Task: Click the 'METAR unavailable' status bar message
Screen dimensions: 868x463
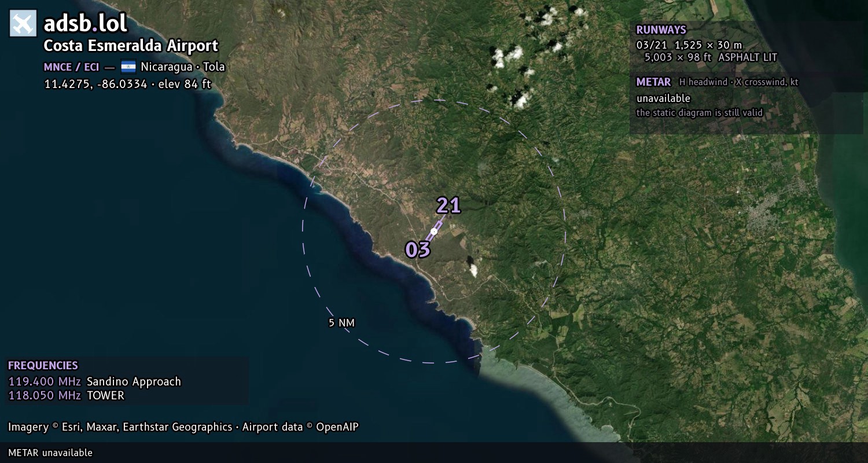Action: (50, 453)
